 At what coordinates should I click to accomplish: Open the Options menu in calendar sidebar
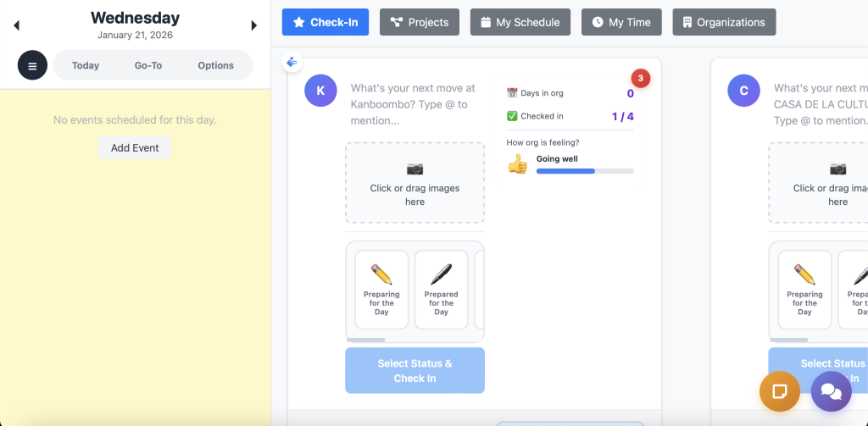coord(215,65)
